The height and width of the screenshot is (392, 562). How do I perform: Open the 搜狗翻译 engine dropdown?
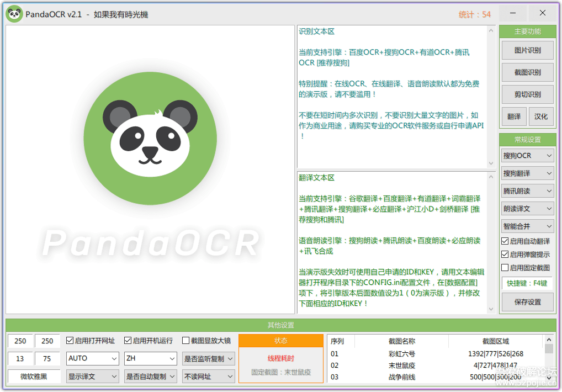[x=527, y=173]
